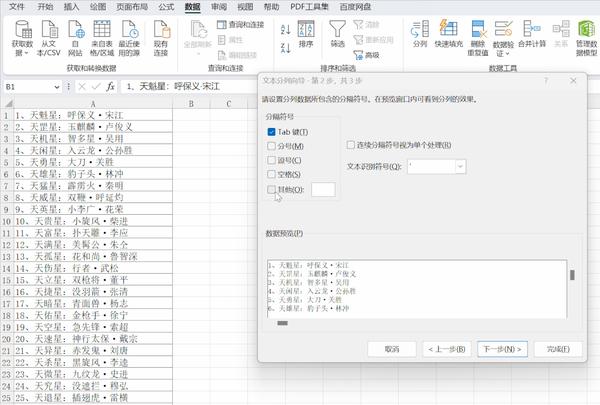Click the 取消 (Cancel) button
Screen dimensions: 600x405
[392, 349]
